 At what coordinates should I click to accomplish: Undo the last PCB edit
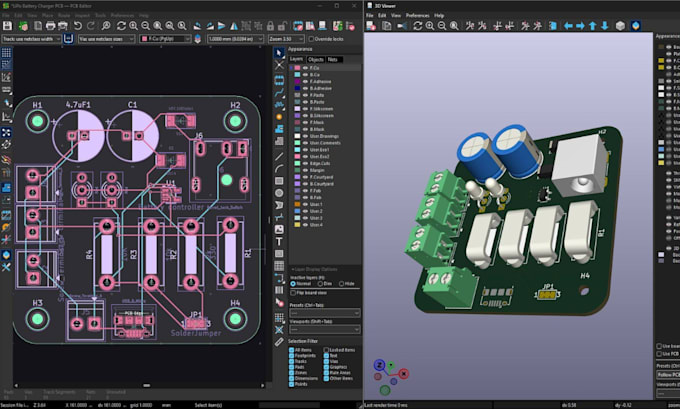78,26
